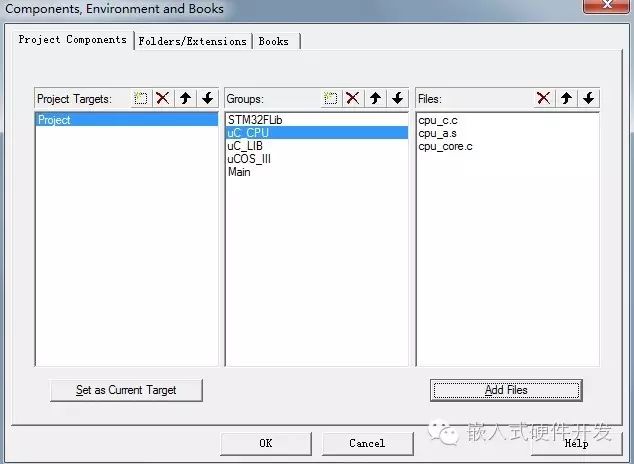The width and height of the screenshot is (634, 464).
Task: Click Set as Current Target button
Action: 126,390
